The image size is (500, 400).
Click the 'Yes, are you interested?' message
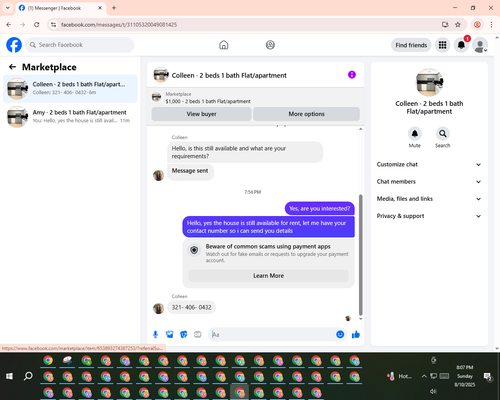tap(320, 209)
